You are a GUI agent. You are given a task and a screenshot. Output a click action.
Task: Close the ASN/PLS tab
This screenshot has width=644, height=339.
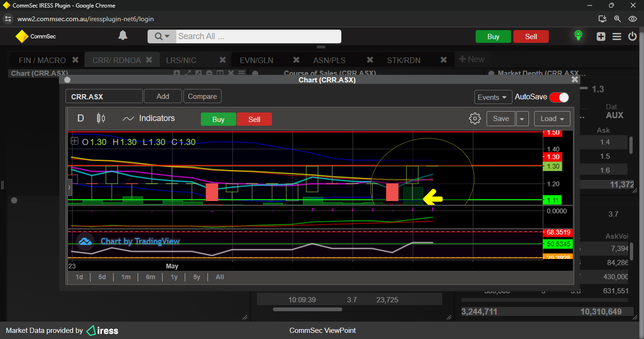pos(370,60)
